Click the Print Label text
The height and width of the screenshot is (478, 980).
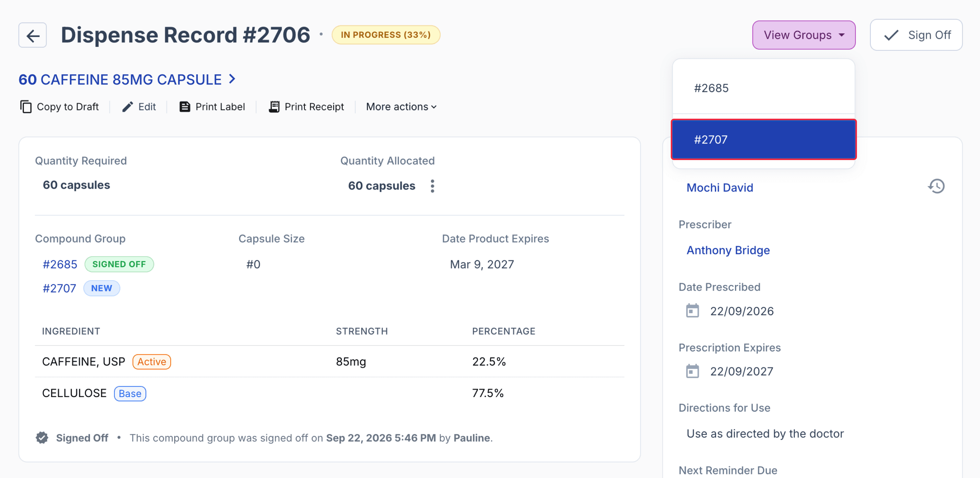click(220, 107)
